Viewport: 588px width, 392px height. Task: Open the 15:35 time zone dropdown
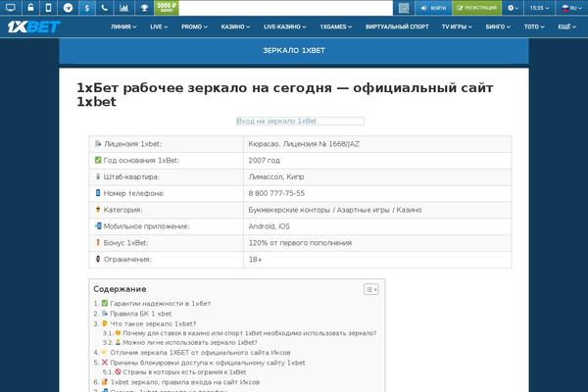[539, 8]
